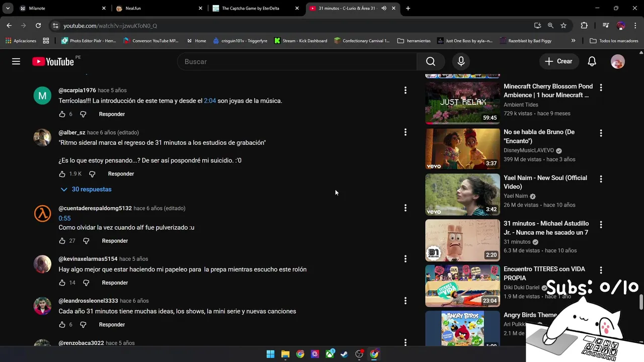The width and height of the screenshot is (644, 362).
Task: Open Todos los marcadores folder
Action: 614,41
